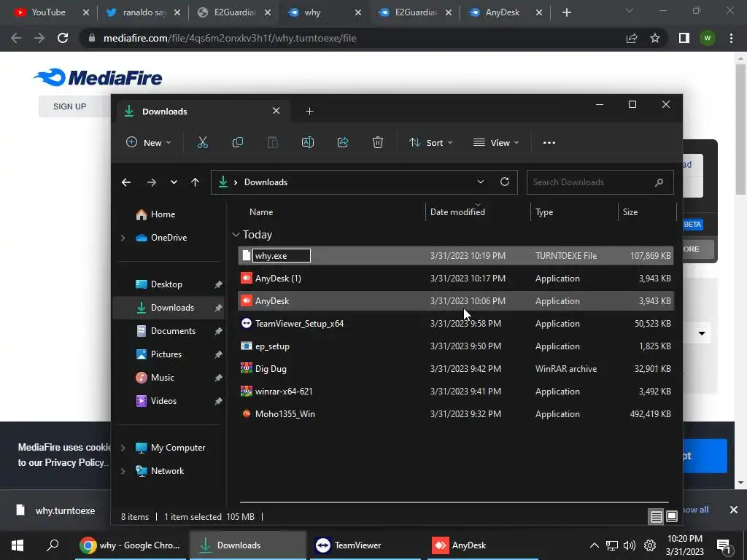
Task: Sort by the Name column header
Action: [x=261, y=212]
